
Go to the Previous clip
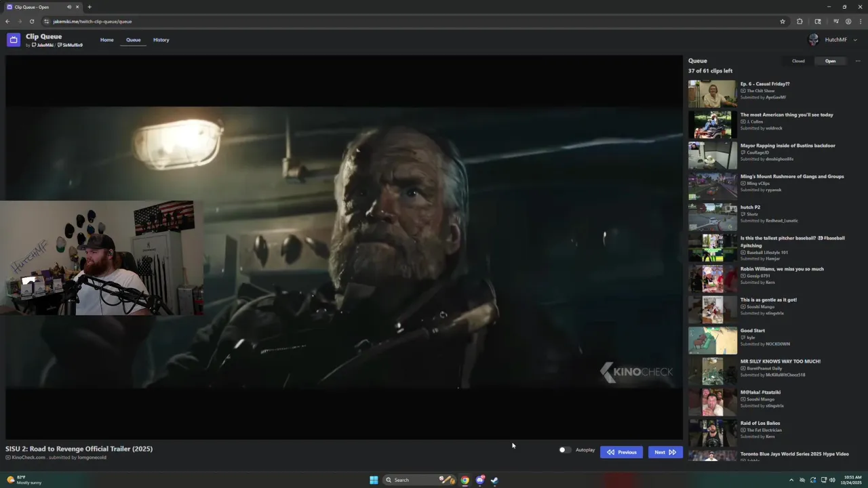[621, 452]
